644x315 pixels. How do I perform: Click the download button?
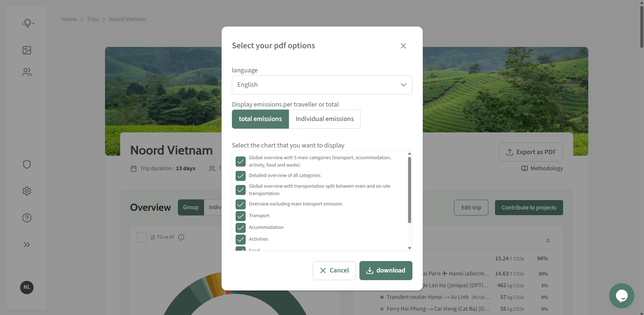[x=386, y=270]
